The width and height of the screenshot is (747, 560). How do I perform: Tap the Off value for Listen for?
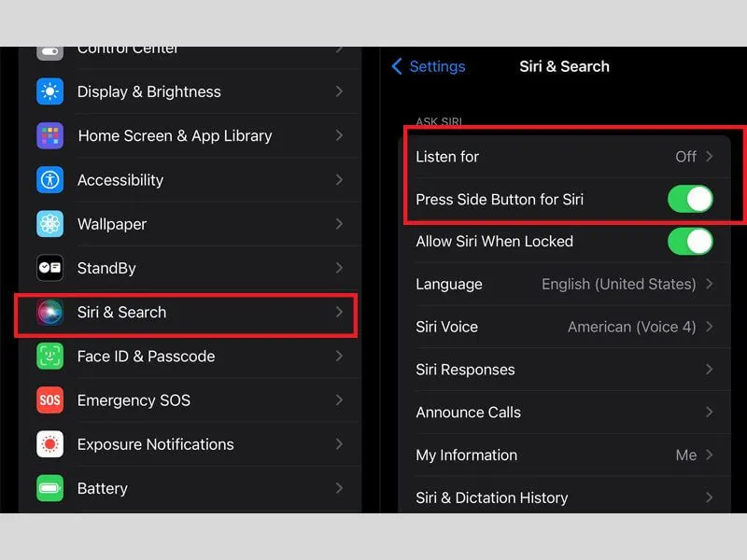(x=686, y=157)
